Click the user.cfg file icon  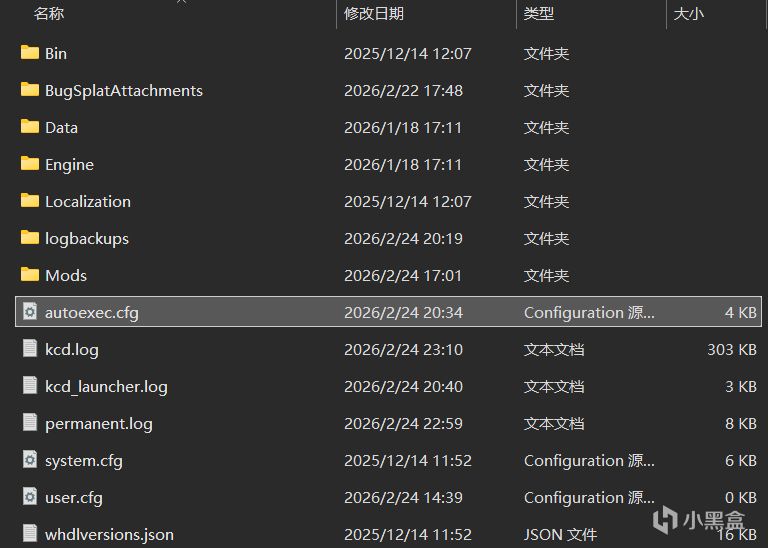[x=30, y=497]
